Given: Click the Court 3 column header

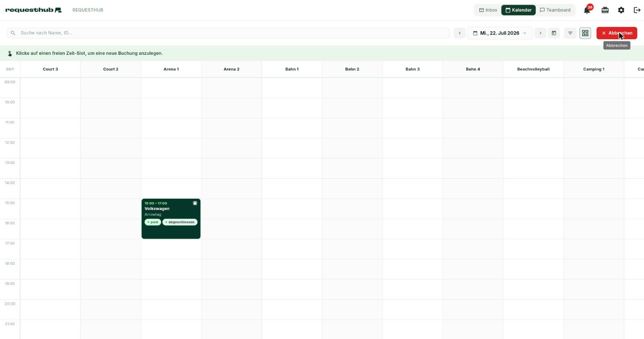Looking at the screenshot, I should point(51,69).
